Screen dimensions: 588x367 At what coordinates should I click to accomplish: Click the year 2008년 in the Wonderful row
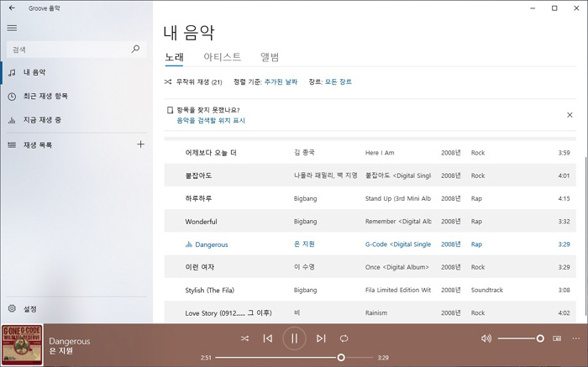point(451,222)
